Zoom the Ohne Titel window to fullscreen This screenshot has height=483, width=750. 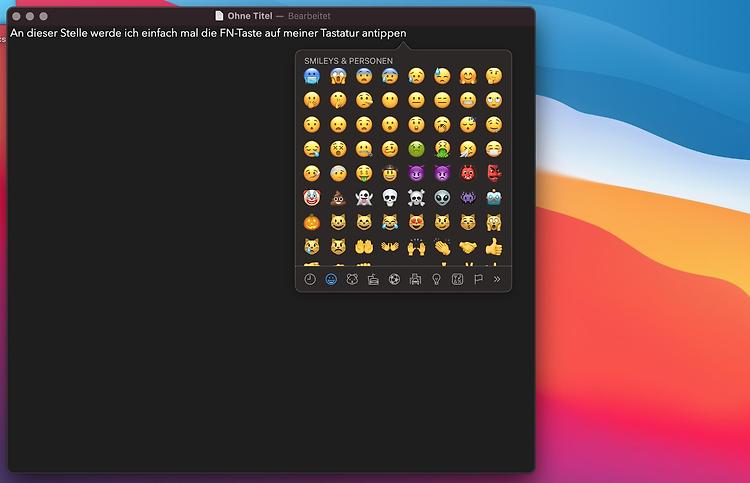[x=44, y=16]
